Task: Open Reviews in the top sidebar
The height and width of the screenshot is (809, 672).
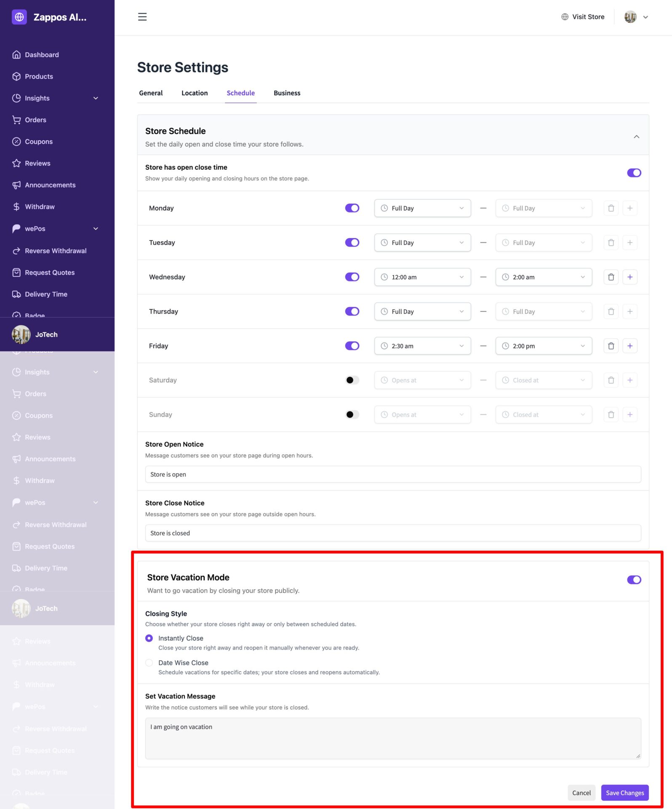Action: pos(37,163)
